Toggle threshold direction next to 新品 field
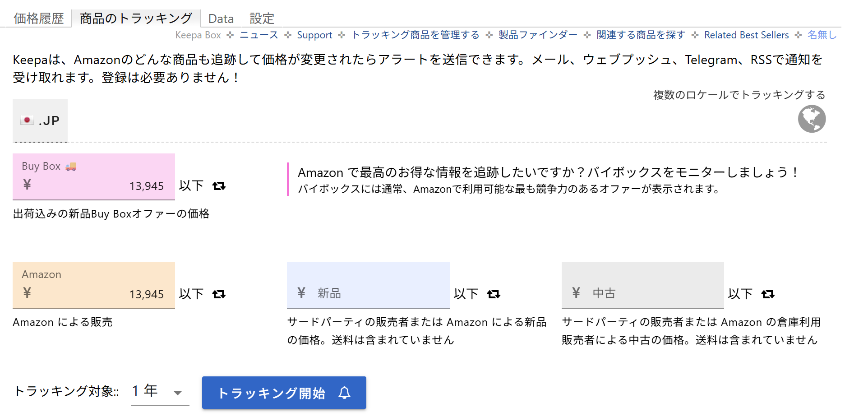868x417 pixels. 494,294
